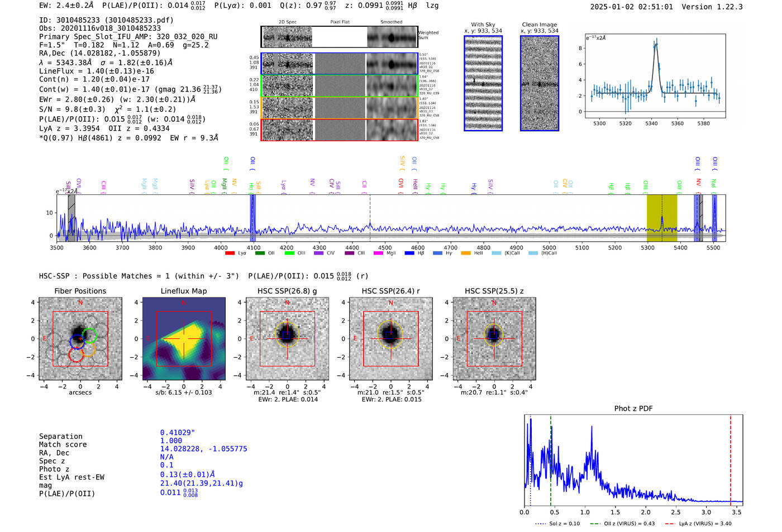
Task: Click the timestamp 2025-01-02 02:51:01
Action: (x=632, y=7)
